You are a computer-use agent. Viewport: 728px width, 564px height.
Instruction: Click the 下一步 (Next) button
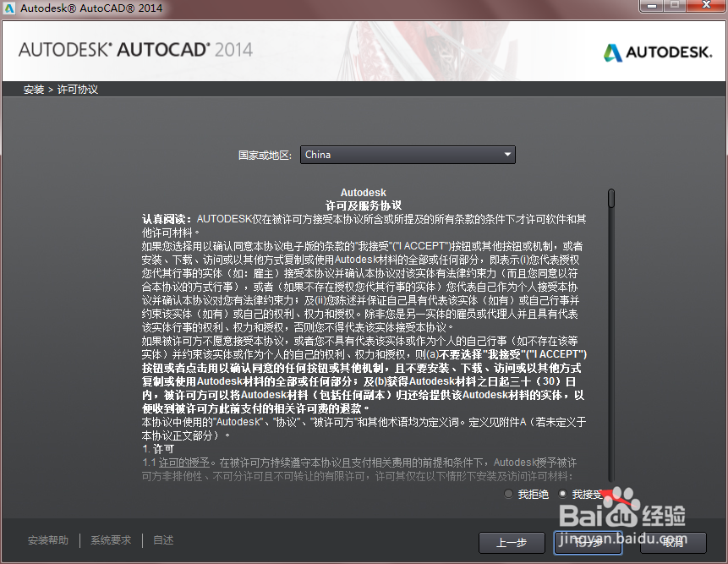588,543
